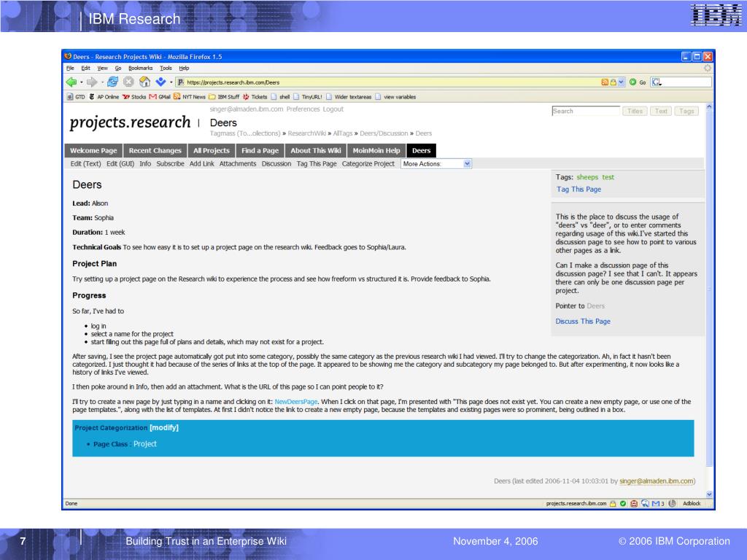The height and width of the screenshot is (560, 747).
Task: Open the Stocks bookmark
Action: [134, 97]
